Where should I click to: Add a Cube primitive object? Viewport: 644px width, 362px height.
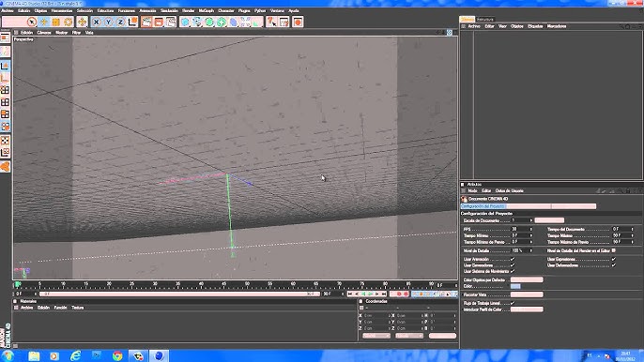point(185,22)
